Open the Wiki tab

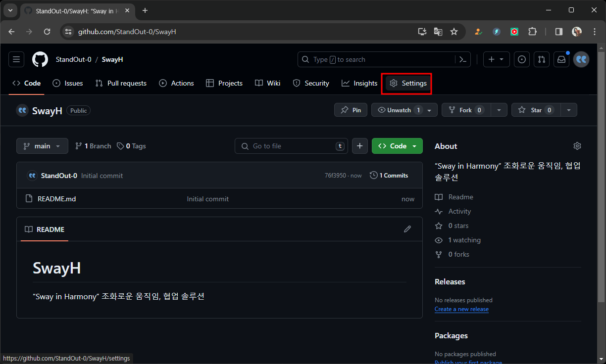[x=268, y=83]
